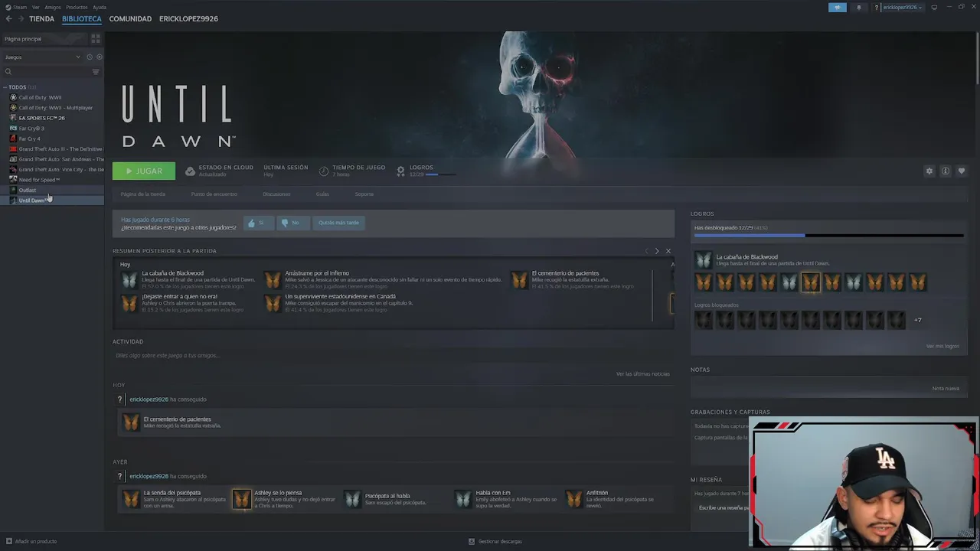Click the library search magnifier icon
Viewport: 980px width, 551px height.
click(8, 72)
